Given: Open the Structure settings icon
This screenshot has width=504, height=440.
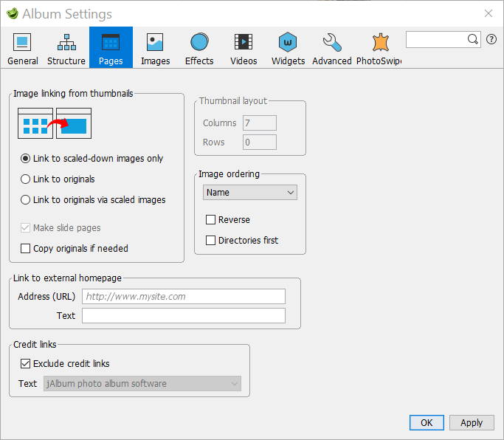Looking at the screenshot, I should click(x=66, y=42).
